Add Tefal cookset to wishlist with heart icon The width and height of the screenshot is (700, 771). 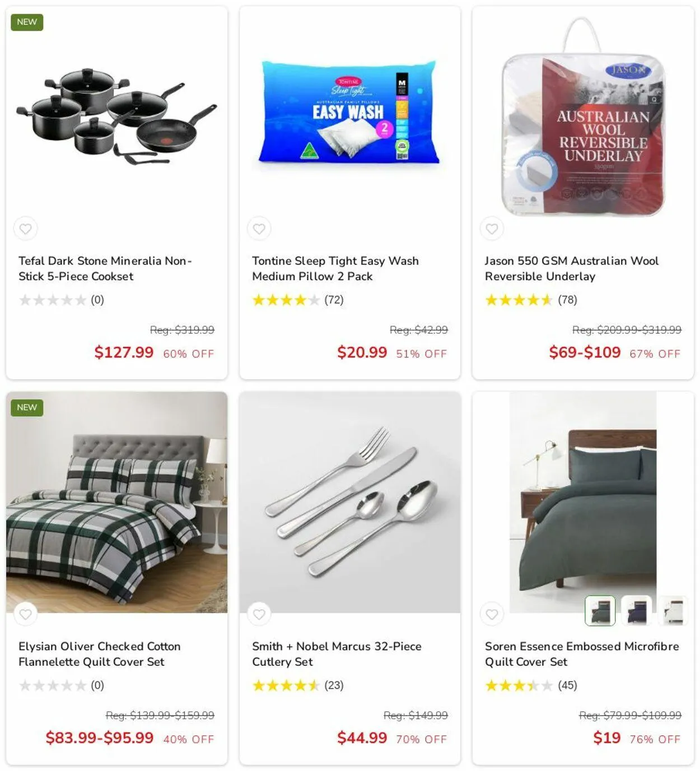pos(26,229)
